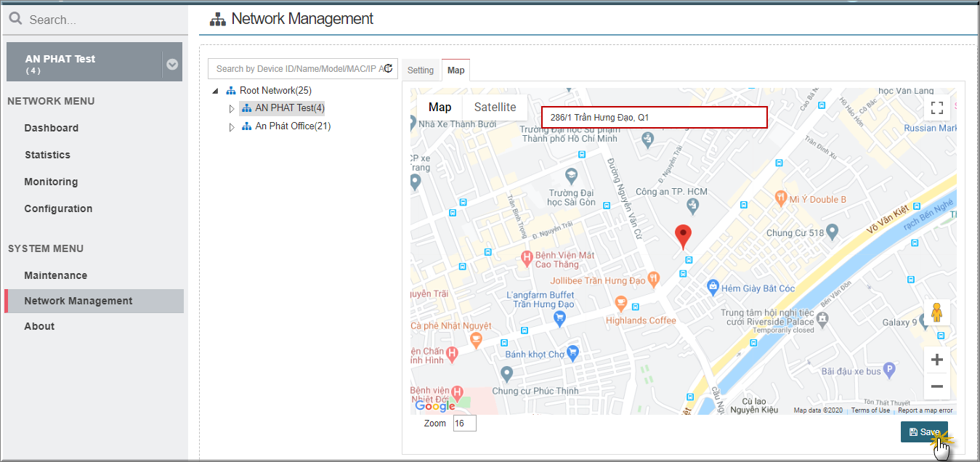The image size is (980, 462).
Task: Select the Map view type button
Action: (x=440, y=108)
